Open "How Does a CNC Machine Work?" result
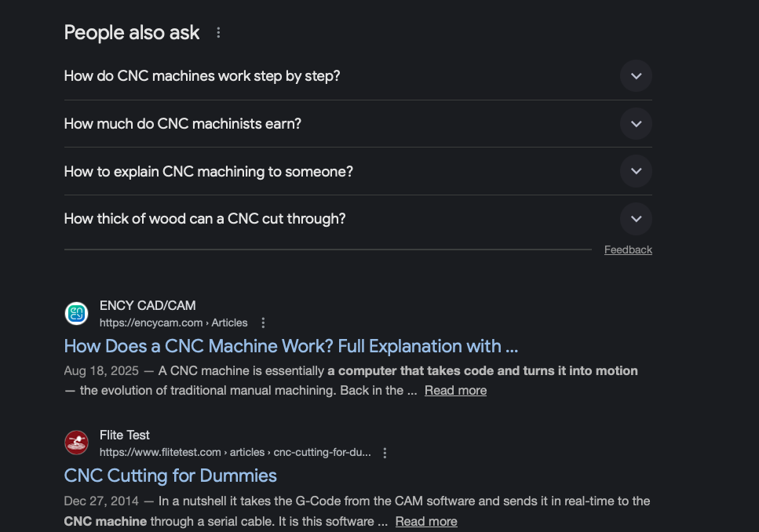Viewport: 759px width, 532px height. (x=291, y=346)
